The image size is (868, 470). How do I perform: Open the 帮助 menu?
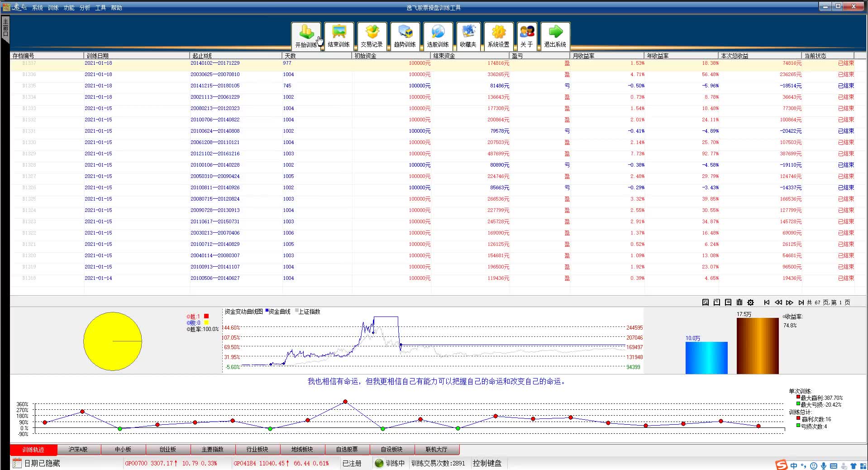[x=116, y=8]
